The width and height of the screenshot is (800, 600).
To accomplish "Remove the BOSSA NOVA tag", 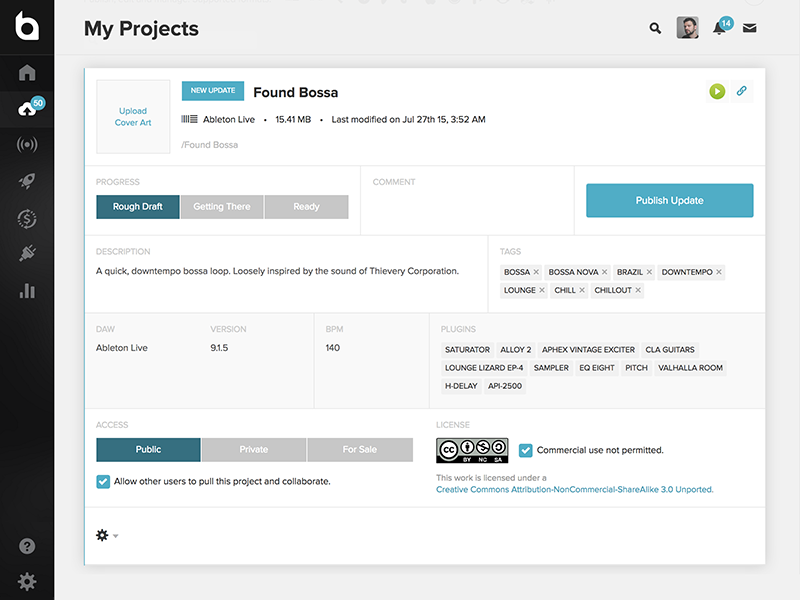I will pos(605,272).
